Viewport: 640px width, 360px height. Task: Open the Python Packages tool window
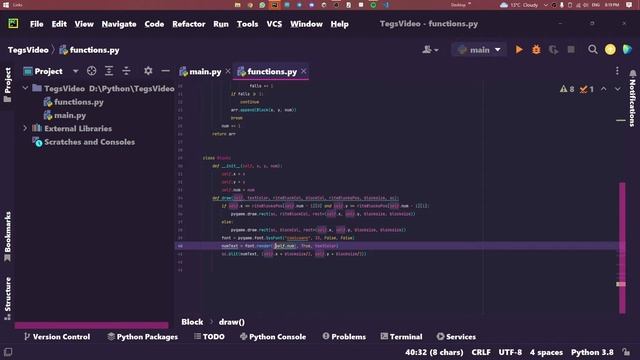pos(142,337)
